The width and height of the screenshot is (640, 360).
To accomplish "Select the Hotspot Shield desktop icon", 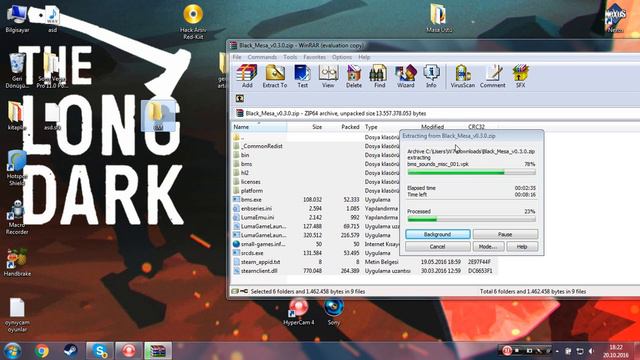I will pyautogui.click(x=17, y=168).
